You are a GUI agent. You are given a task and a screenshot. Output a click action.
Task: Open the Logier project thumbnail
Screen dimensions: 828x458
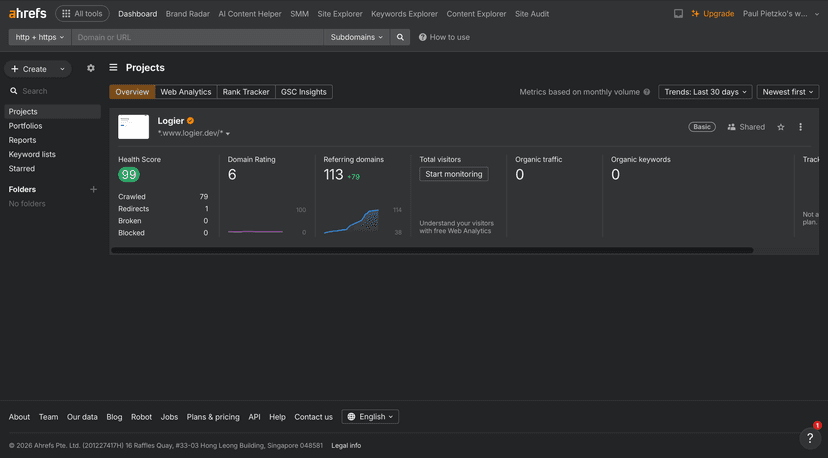pyautogui.click(x=134, y=127)
